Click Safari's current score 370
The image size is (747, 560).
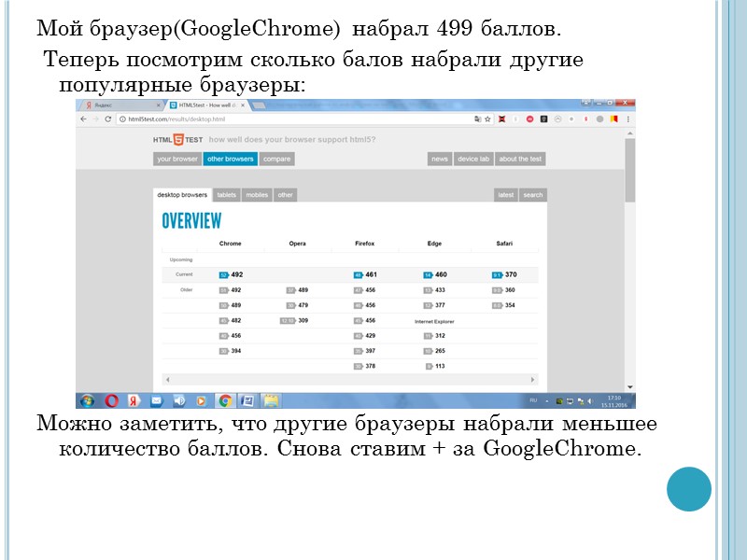[511, 274]
